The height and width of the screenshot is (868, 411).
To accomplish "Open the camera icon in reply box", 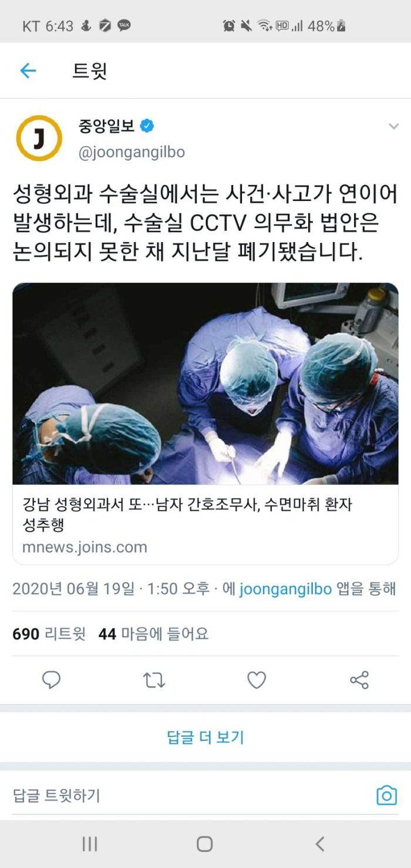I will [386, 796].
